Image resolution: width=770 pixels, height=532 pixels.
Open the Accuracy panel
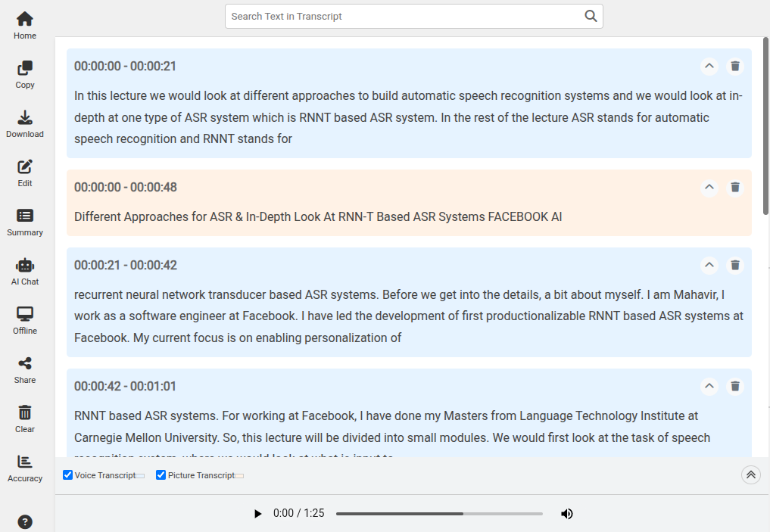24,468
